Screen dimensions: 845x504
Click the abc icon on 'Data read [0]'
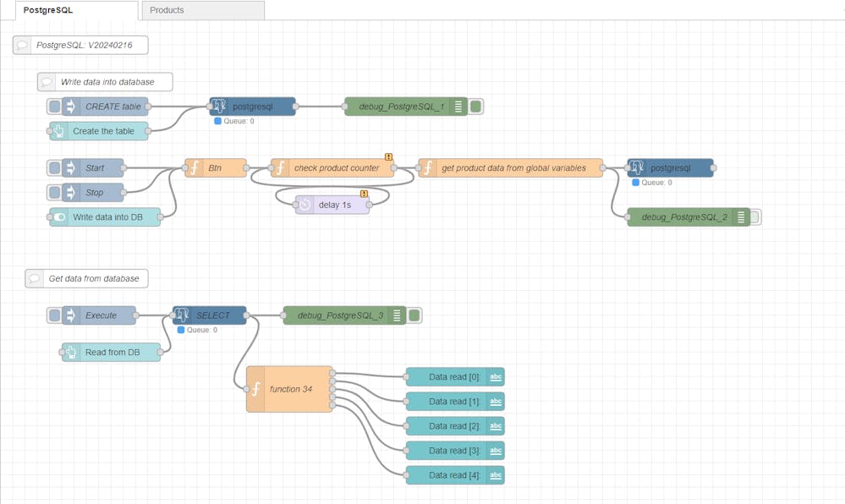(496, 377)
